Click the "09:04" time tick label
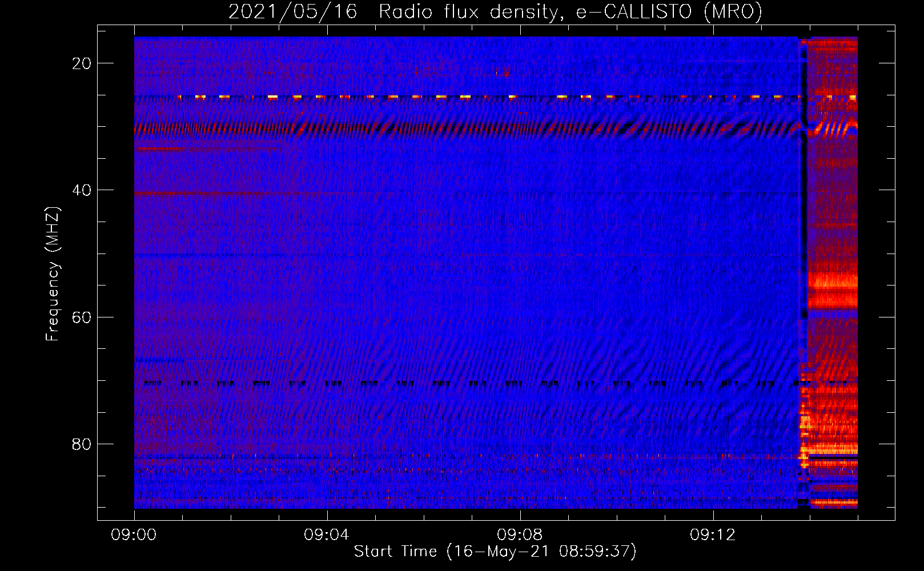 click(327, 534)
